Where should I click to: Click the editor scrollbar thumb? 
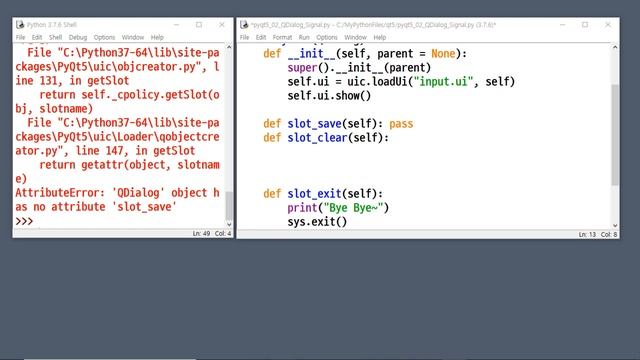click(615, 135)
